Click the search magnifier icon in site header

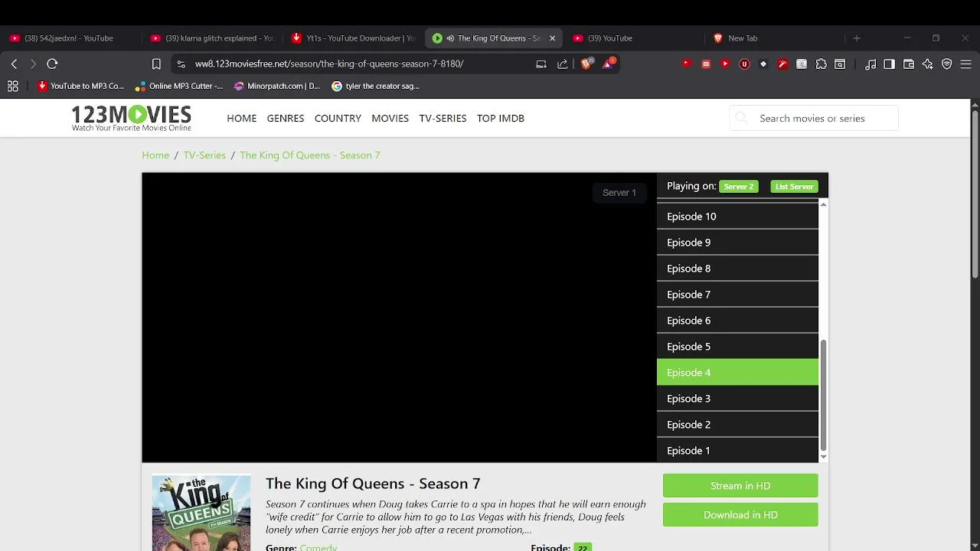tap(741, 118)
